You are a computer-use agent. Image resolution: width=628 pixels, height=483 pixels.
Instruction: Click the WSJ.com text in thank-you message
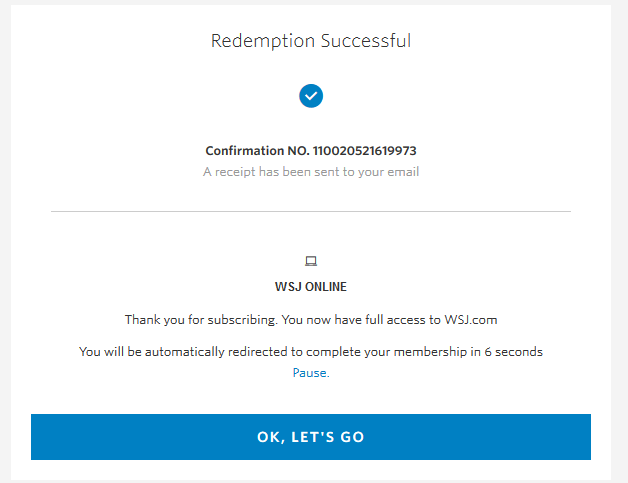(x=471, y=320)
